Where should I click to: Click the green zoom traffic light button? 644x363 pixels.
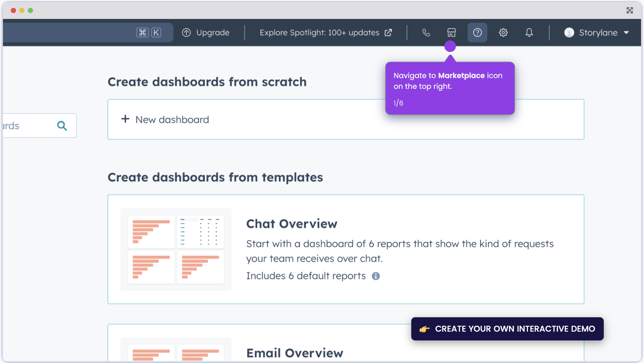[x=30, y=10]
